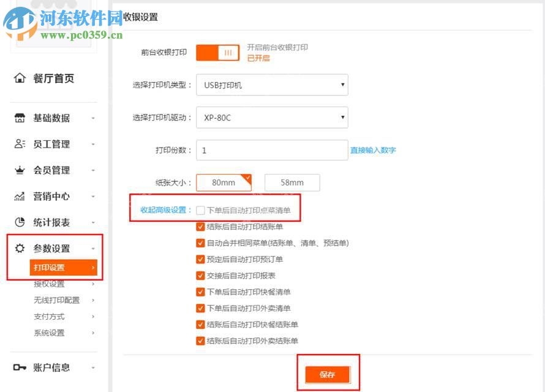Uncheck 结账后自动打印结账单
The height and width of the screenshot is (392, 545).
tap(200, 226)
